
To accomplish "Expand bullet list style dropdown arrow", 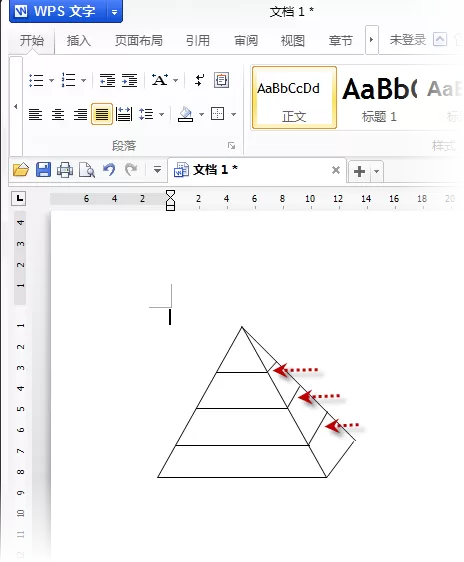I will (x=51, y=80).
